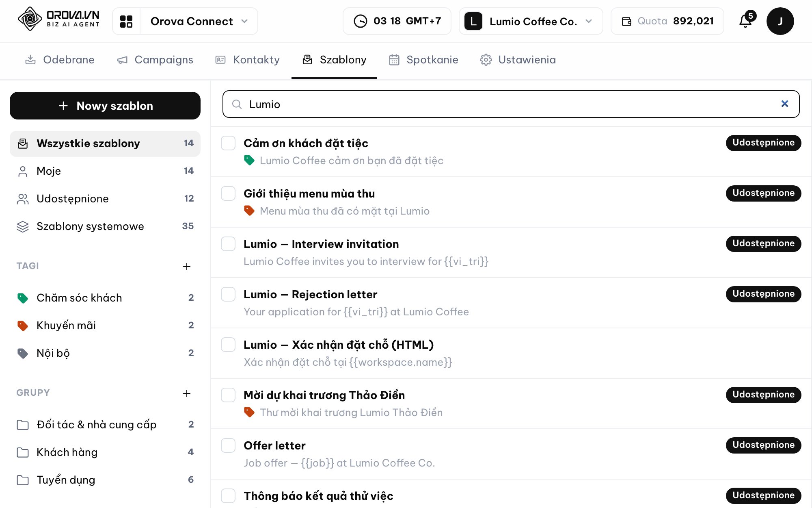Expand the Lumio Coffee Co. workspace dropdown
The width and height of the screenshot is (812, 508).
[x=531, y=21]
